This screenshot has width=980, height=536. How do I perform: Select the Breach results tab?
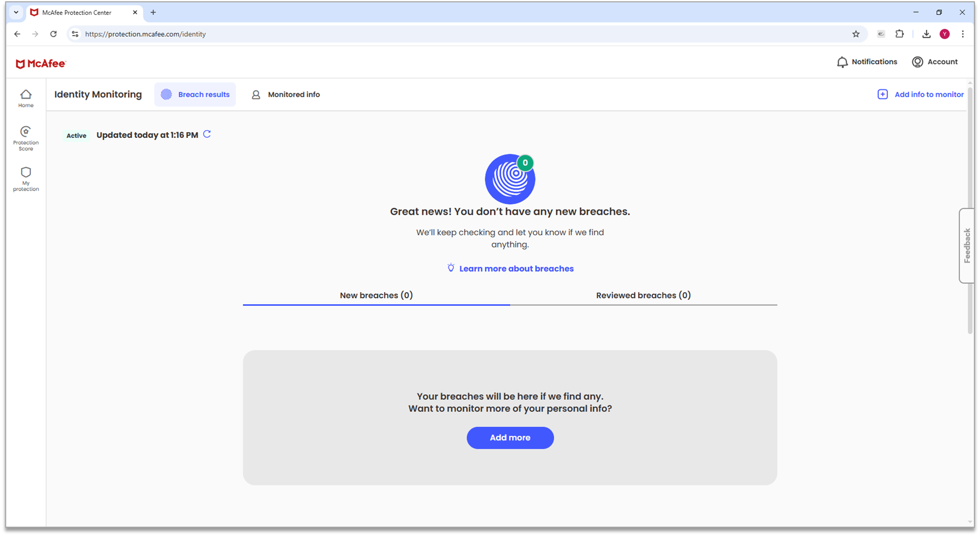(195, 94)
